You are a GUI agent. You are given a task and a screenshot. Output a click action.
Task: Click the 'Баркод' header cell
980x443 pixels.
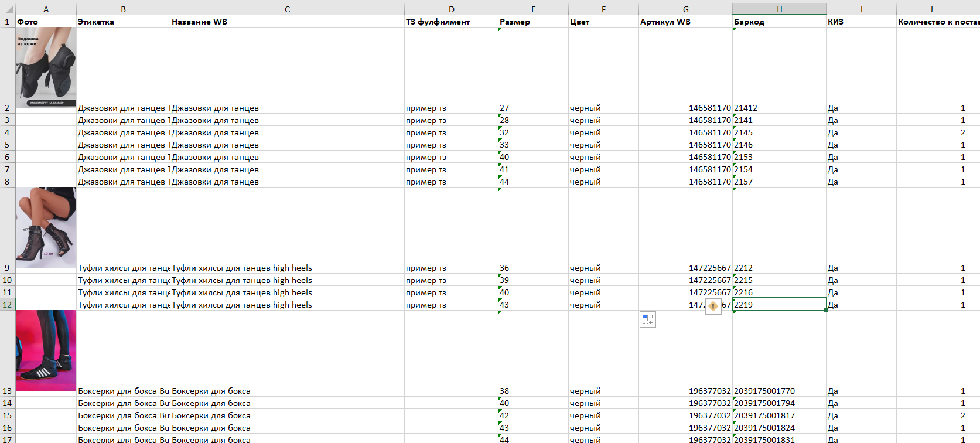779,22
